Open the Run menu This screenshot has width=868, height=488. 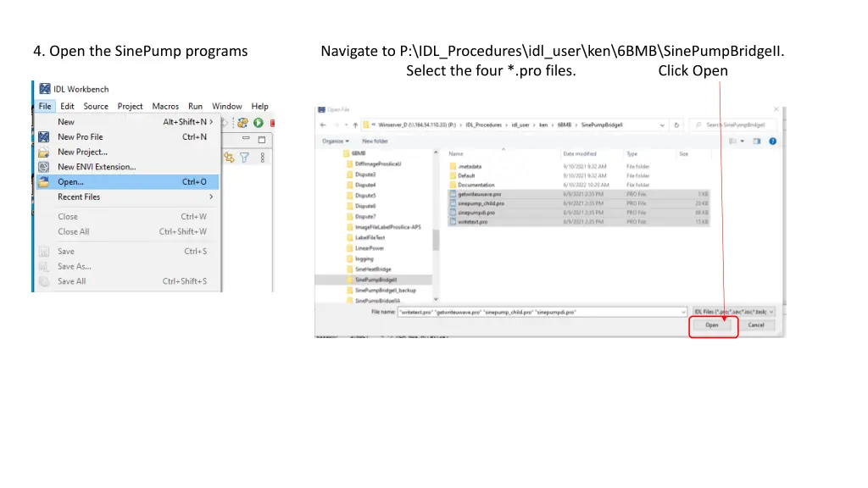tap(196, 106)
